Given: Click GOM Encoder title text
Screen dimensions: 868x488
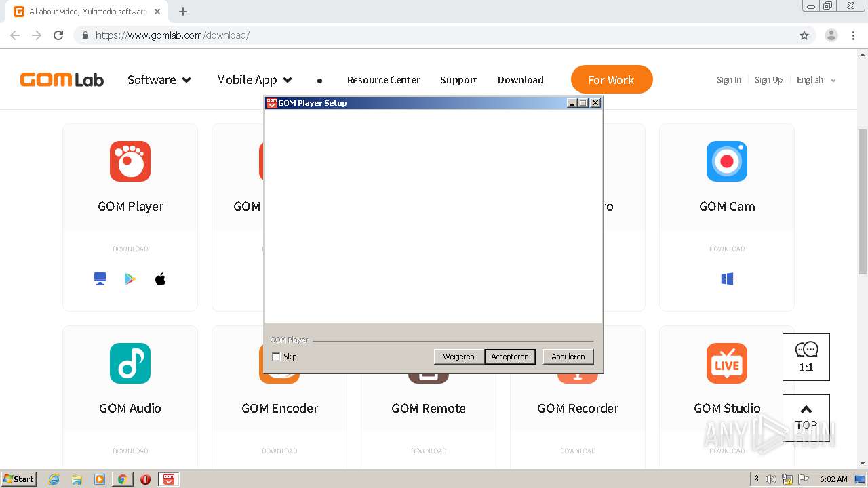Looking at the screenshot, I should click(x=279, y=408).
